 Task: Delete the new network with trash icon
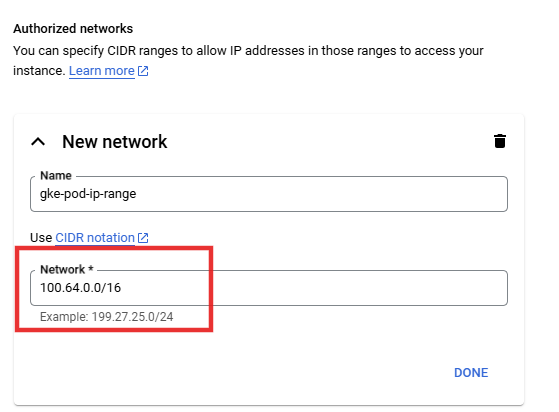[x=500, y=141]
